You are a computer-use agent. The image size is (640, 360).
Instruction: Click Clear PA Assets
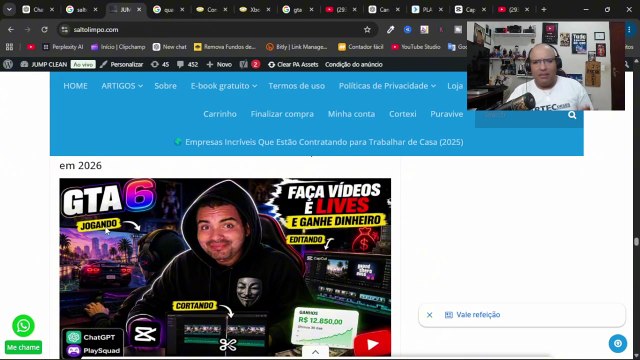click(x=293, y=64)
